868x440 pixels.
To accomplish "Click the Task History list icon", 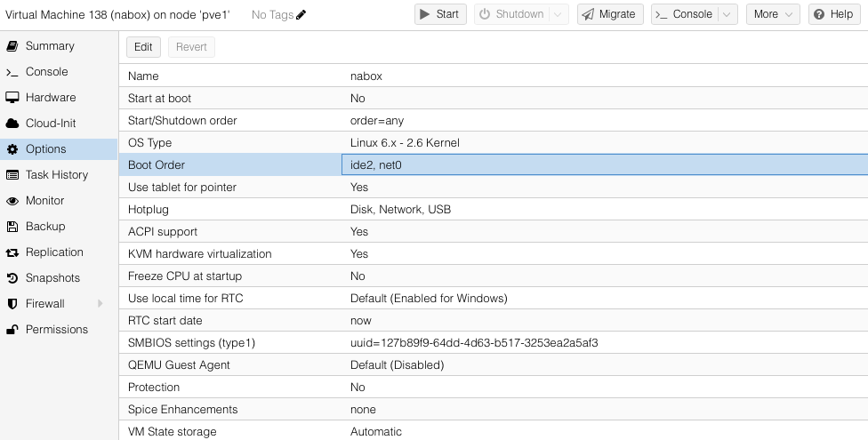I will (x=12, y=175).
